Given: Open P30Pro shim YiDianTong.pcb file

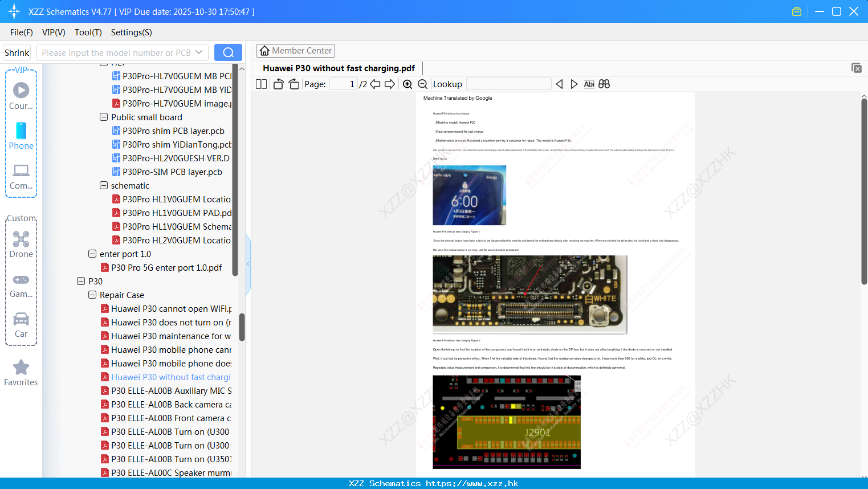Looking at the screenshot, I should [x=172, y=145].
